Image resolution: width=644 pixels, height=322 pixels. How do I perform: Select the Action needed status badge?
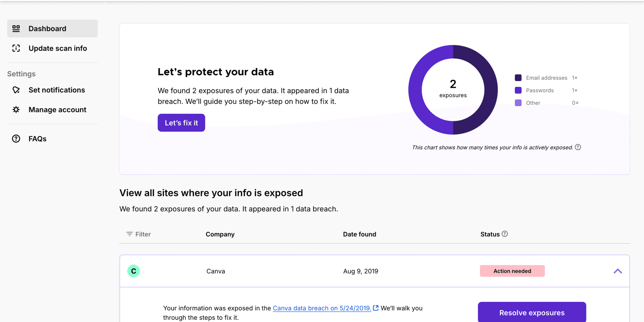pyautogui.click(x=512, y=271)
